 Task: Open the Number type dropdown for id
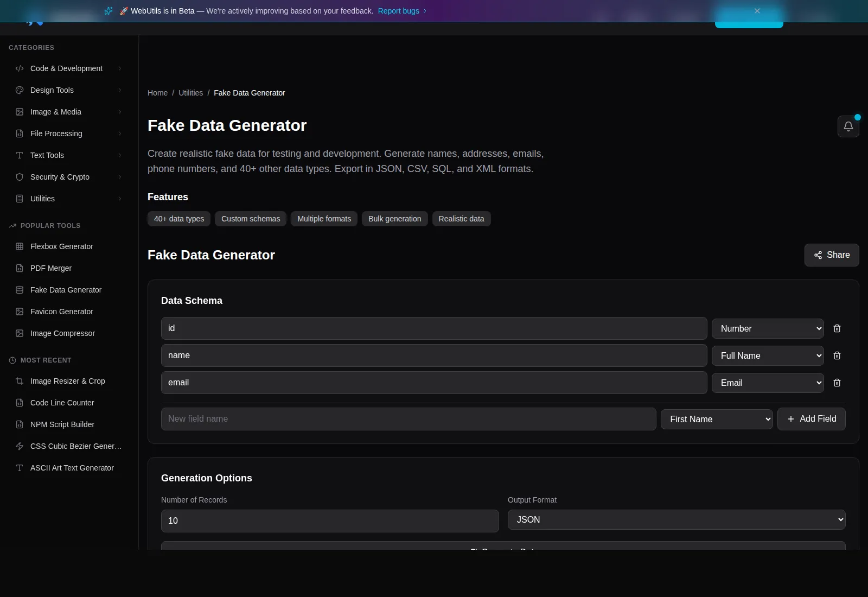pos(768,328)
